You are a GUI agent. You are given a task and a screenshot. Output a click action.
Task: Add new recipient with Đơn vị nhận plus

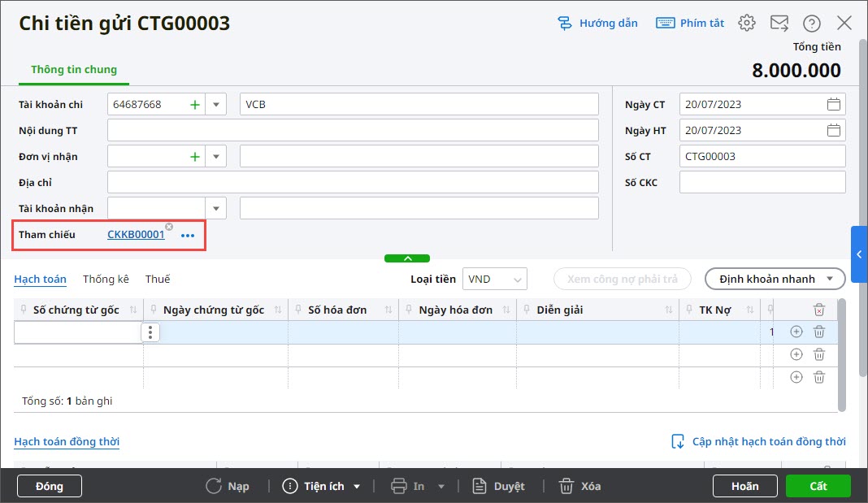tap(194, 157)
